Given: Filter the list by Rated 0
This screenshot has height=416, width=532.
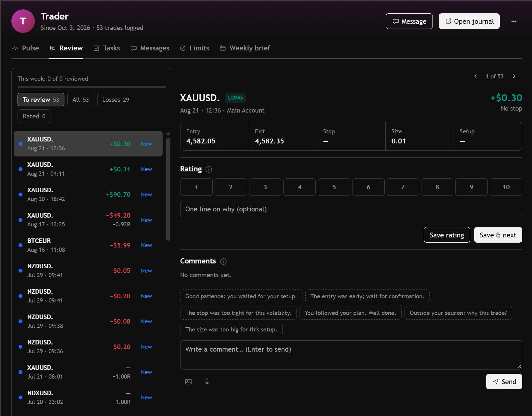Looking at the screenshot, I should pos(34,116).
